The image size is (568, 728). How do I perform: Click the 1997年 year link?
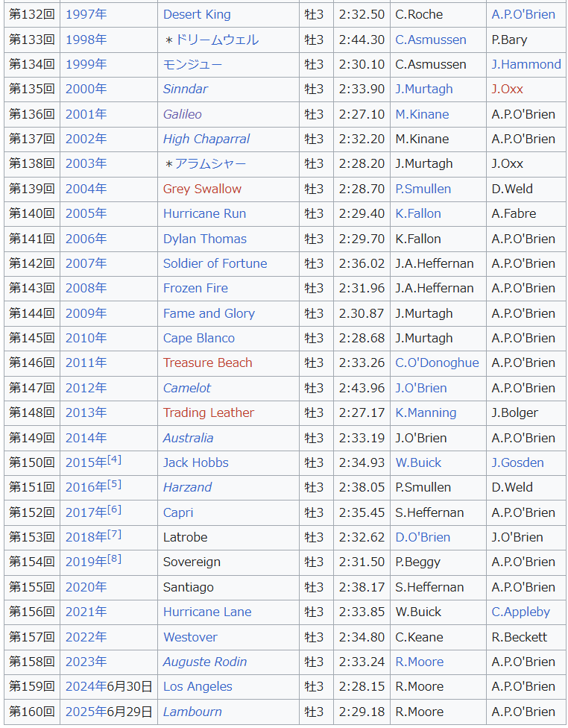tap(86, 14)
